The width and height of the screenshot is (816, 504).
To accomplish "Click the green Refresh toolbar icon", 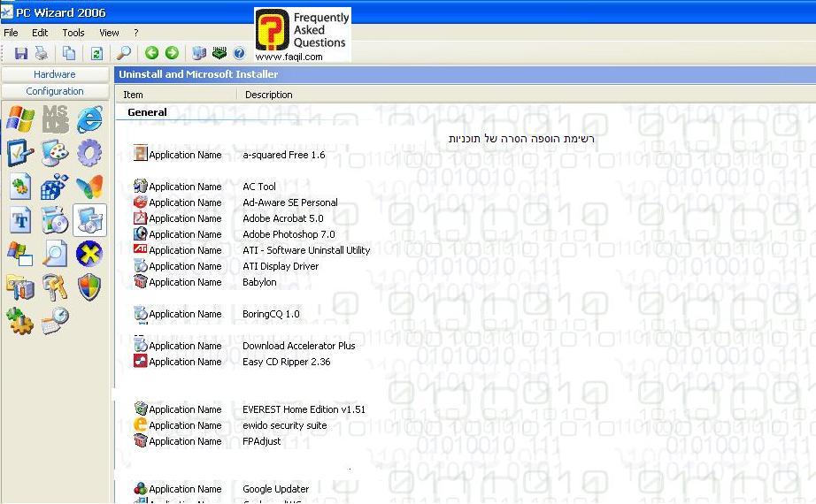I will (x=96, y=54).
